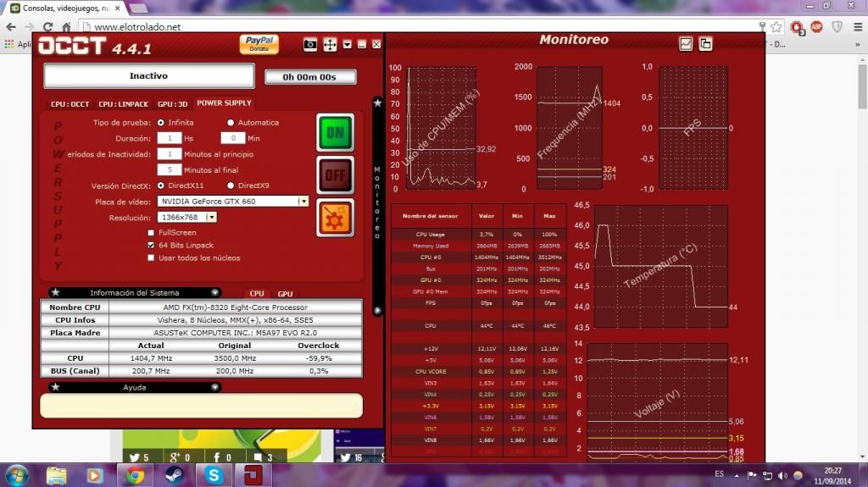Image resolution: width=868 pixels, height=487 pixels.
Task: Go back in Chrome browser
Action: pos(11,26)
